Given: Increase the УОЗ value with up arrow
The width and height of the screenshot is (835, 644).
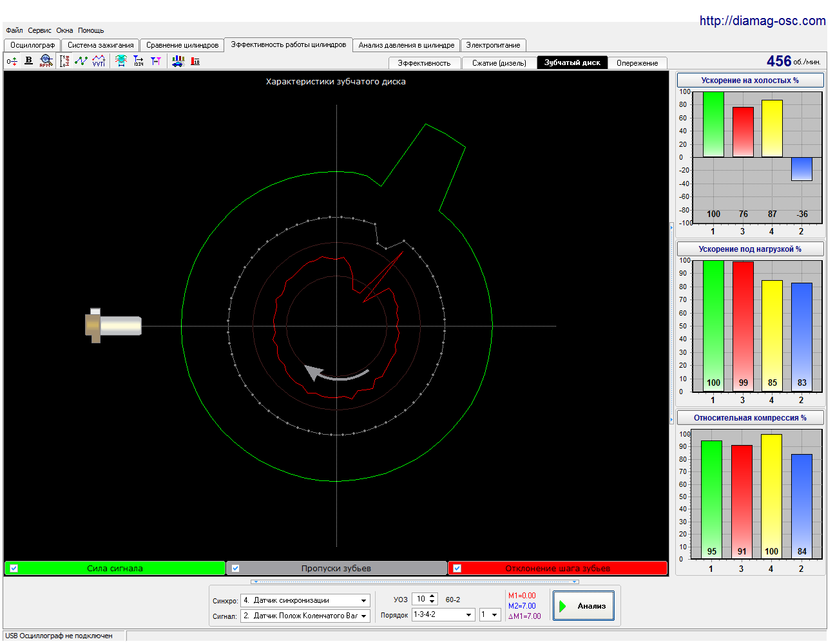Looking at the screenshot, I should coord(432,596).
